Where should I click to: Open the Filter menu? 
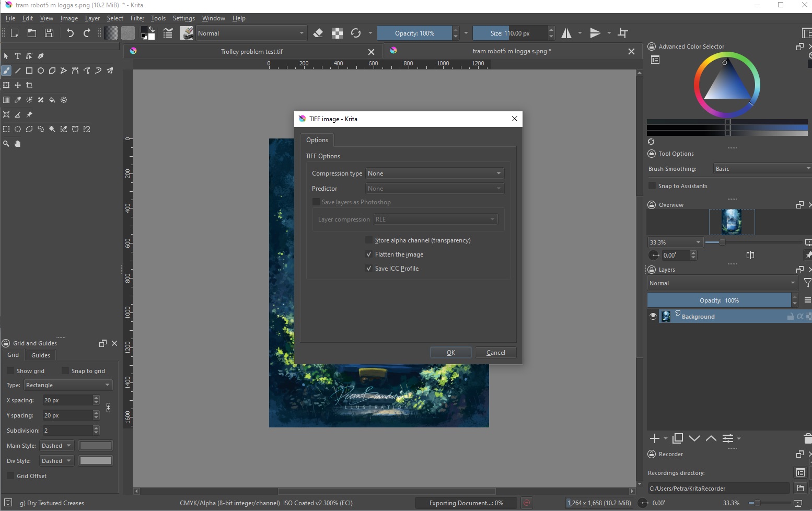pyautogui.click(x=137, y=18)
